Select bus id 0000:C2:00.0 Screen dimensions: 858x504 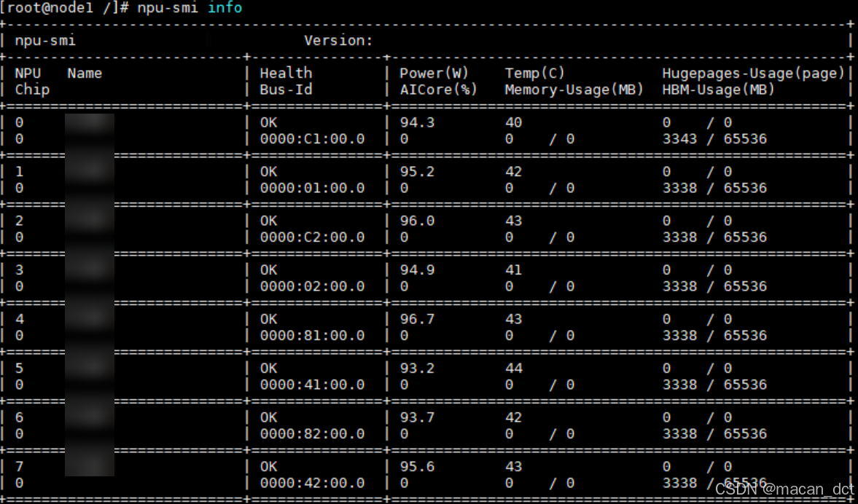[312, 237]
